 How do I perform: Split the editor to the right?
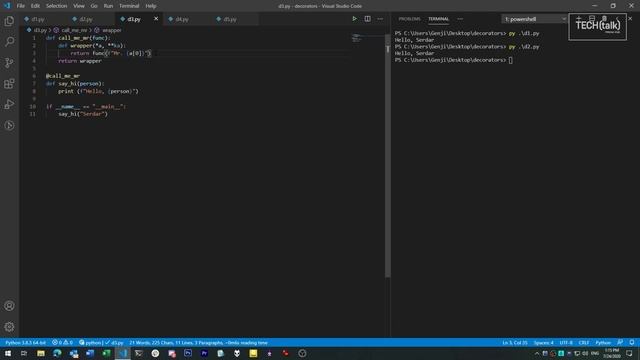point(367,19)
